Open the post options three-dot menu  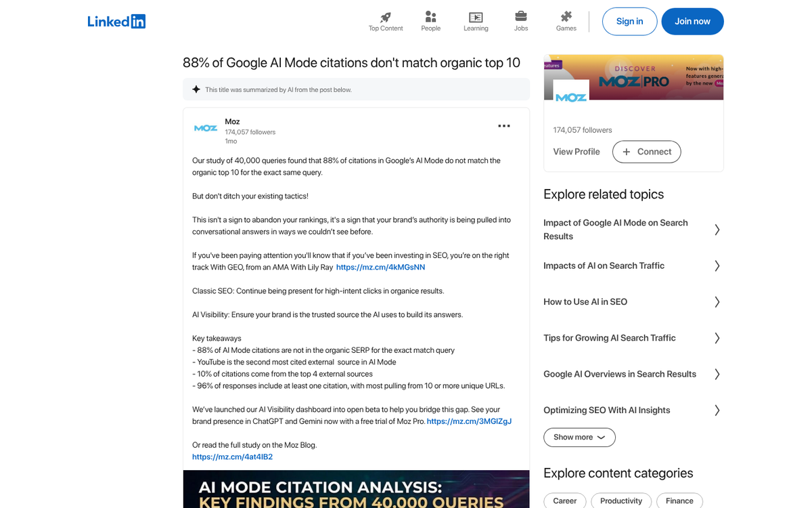coord(504,126)
